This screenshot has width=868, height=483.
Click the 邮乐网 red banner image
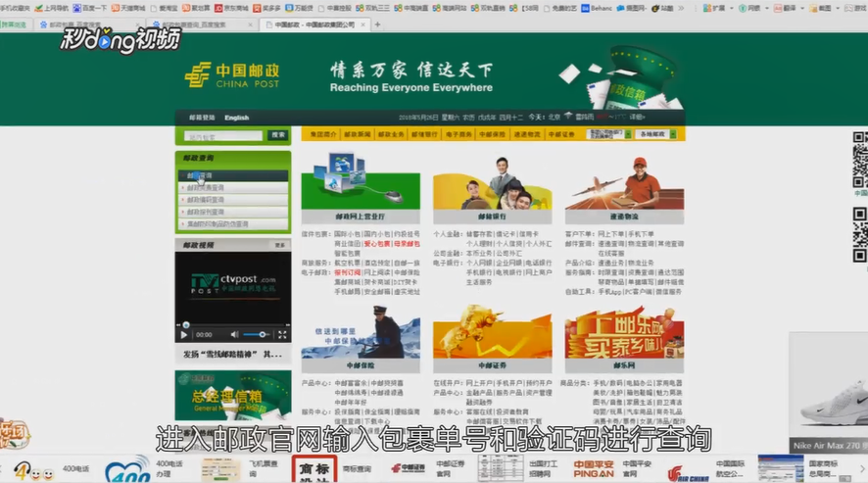(624, 331)
